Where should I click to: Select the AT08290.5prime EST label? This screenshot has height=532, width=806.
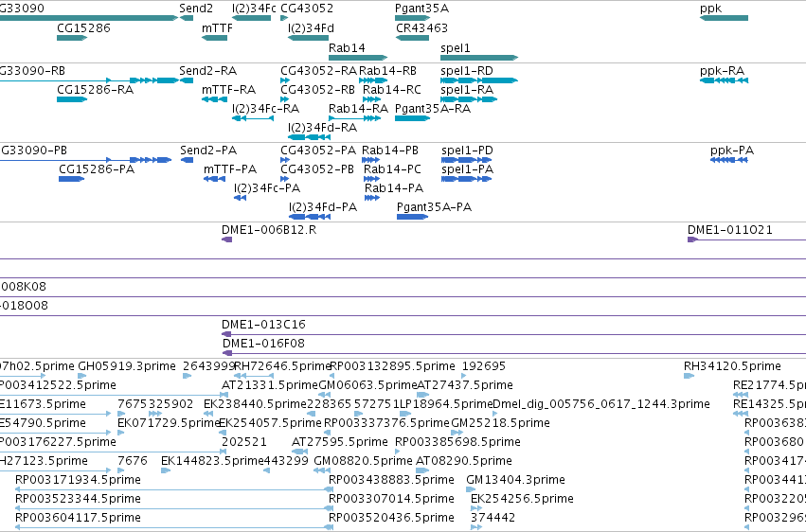click(464, 461)
